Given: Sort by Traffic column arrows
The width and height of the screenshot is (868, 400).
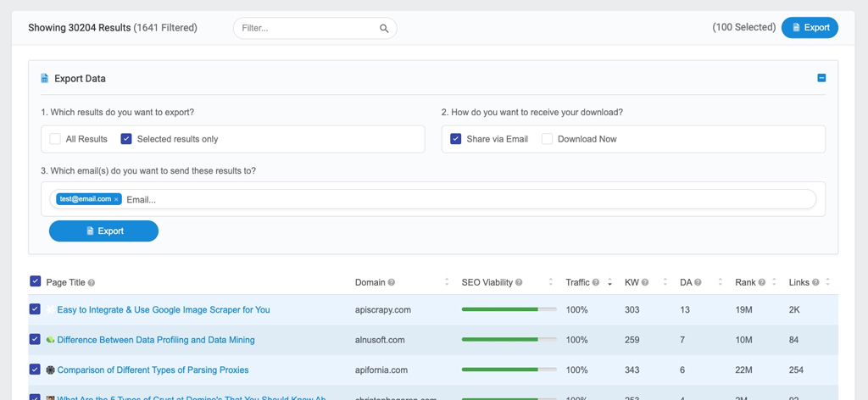Looking at the screenshot, I should pyautogui.click(x=609, y=282).
